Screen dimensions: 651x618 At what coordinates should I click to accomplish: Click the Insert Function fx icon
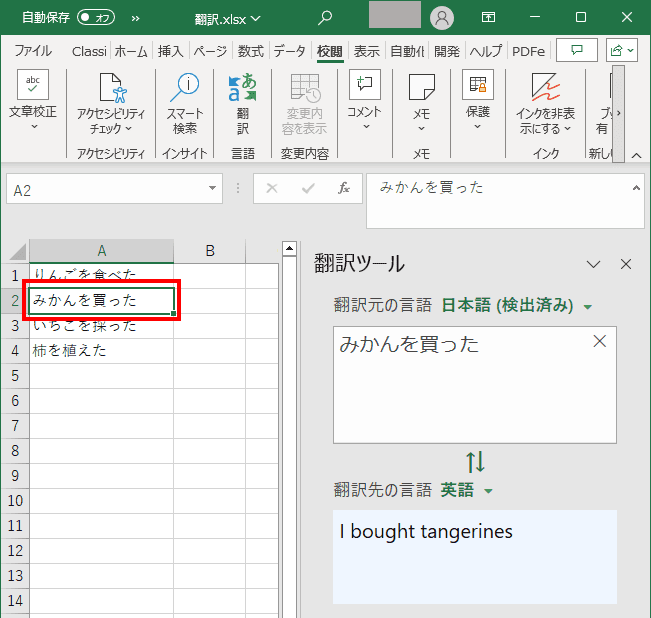[343, 188]
